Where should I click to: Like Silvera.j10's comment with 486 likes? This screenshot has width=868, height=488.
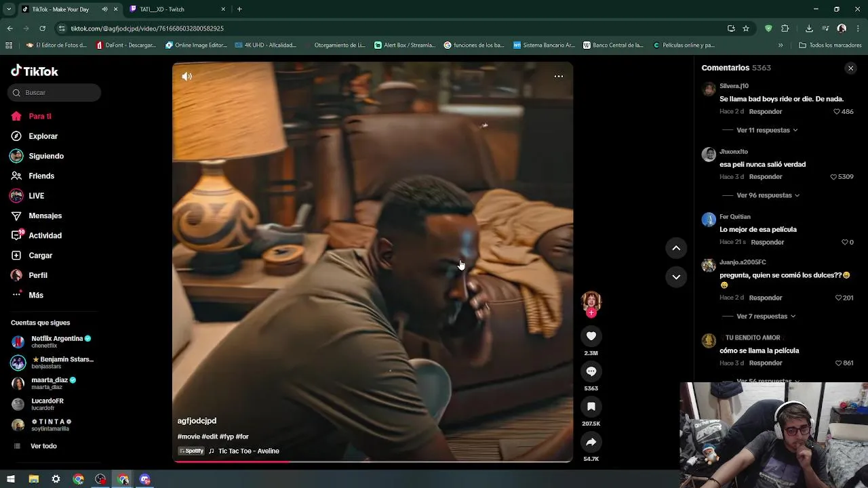[x=837, y=111]
